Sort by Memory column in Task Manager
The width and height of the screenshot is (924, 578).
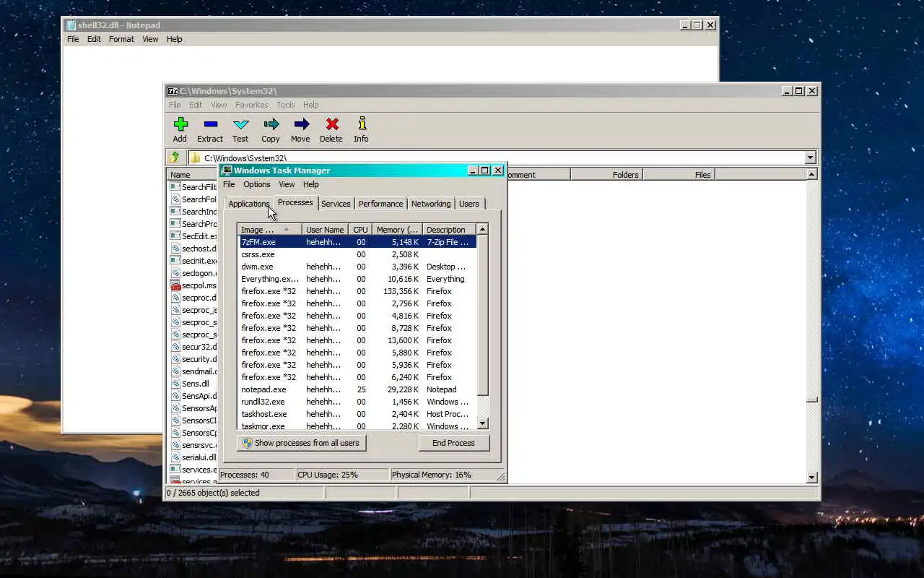pos(396,230)
